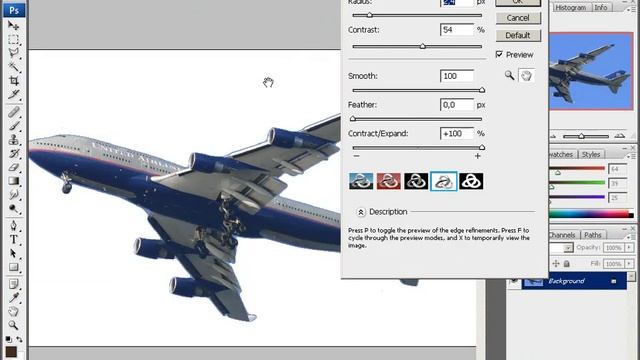Viewport: 640px width, 360px height.
Task: Click the Smooth value field
Action: click(457, 76)
